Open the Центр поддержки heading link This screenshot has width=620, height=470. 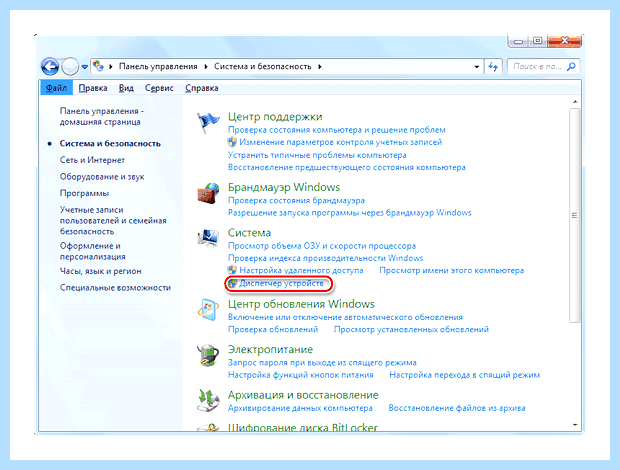[x=275, y=117]
